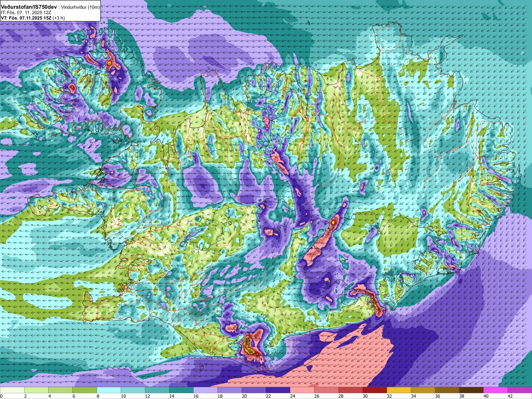
Task: Select the legend value "18"
Action: (220, 396)
